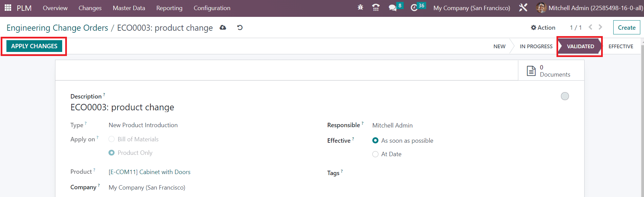The image size is (644, 197).
Task: Open the conversations chat icon
Action: pos(393,8)
